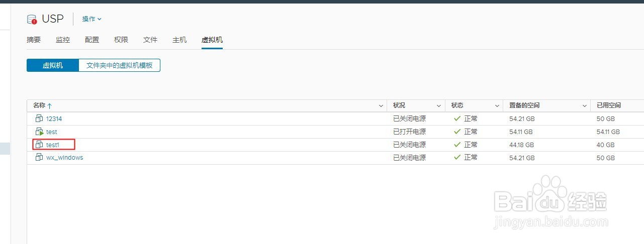The width and height of the screenshot is (644, 244).
Task: Click the powered-on test VM icon
Action: click(x=39, y=132)
